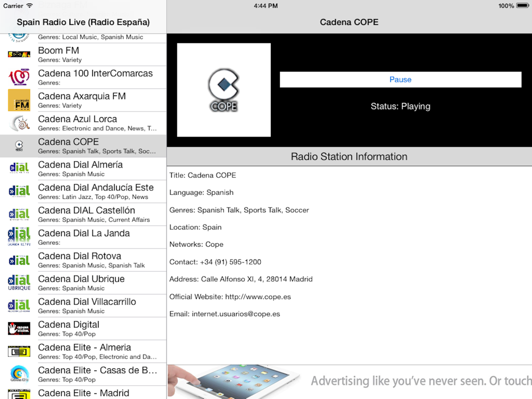Tap the Cadena Azul Lorca logo
The image size is (532, 399).
[x=19, y=123]
